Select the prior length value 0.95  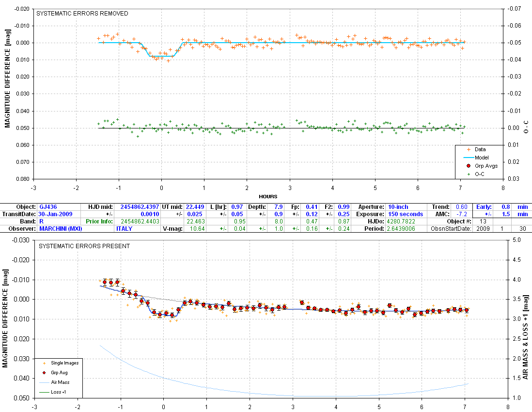coord(239,222)
